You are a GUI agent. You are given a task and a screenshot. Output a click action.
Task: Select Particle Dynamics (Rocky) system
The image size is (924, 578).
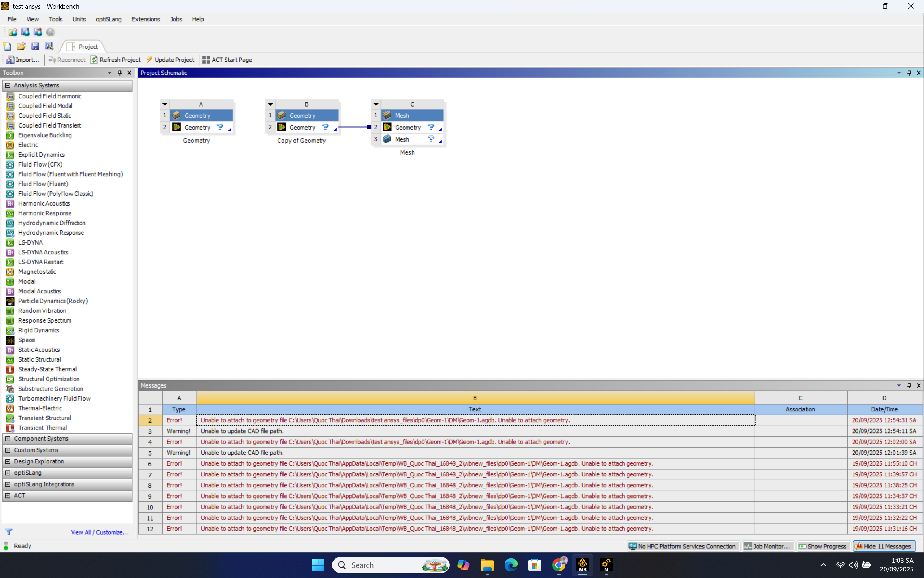pos(53,301)
